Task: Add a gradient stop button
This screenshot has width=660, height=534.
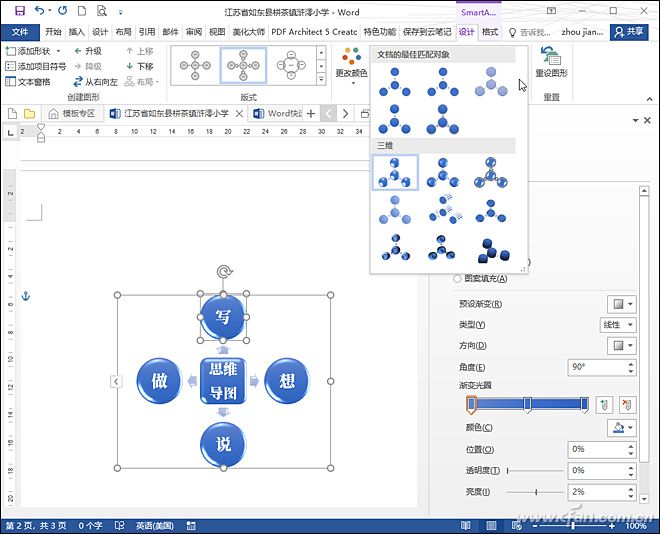Action: pos(604,405)
